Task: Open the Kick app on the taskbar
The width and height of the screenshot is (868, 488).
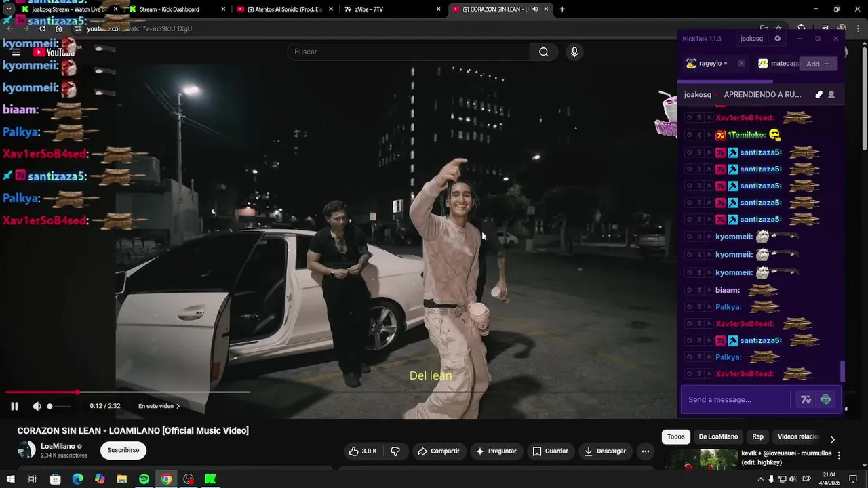Action: pos(211,479)
